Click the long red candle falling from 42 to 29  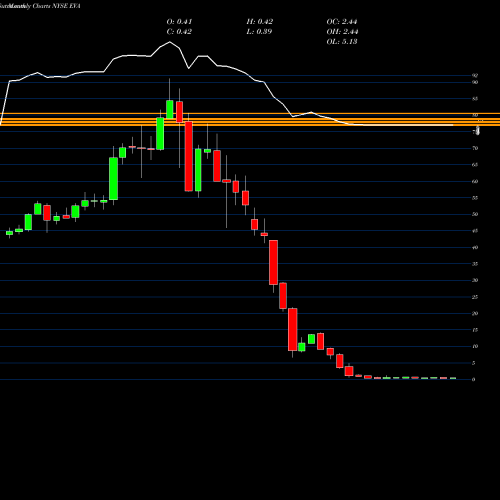(x=273, y=262)
